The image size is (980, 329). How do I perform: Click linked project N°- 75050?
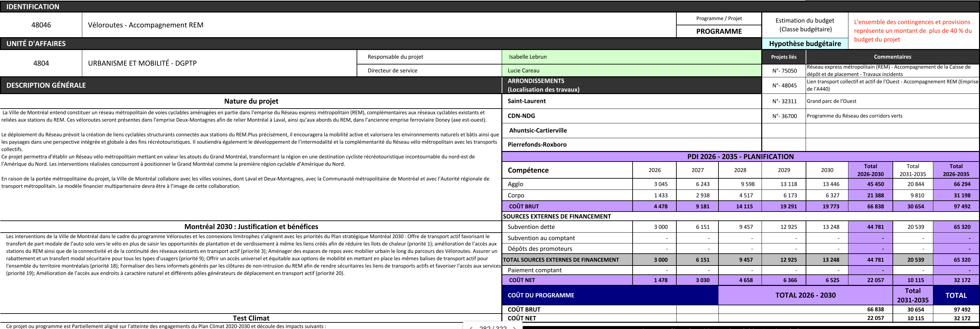pyautogui.click(x=784, y=71)
